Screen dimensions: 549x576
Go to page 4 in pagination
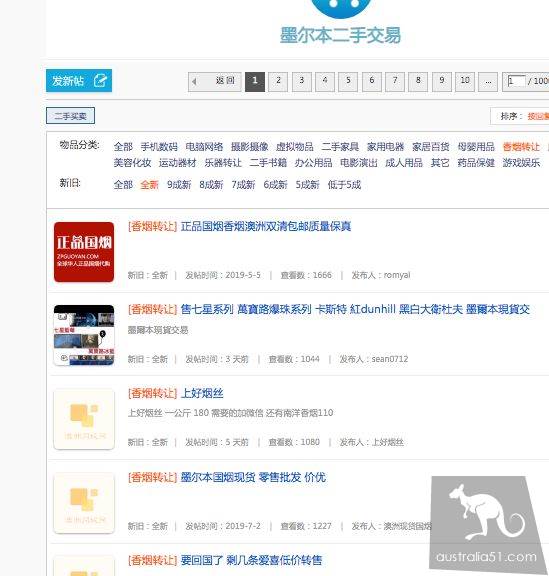pyautogui.click(x=325, y=81)
